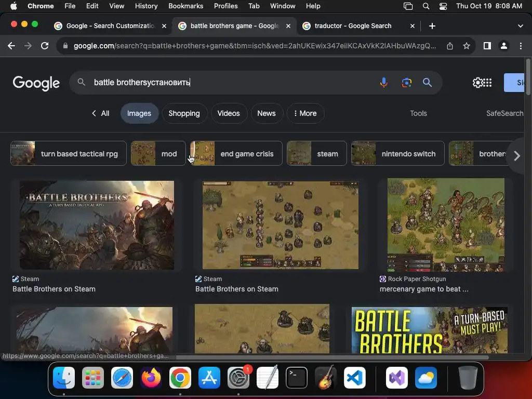532x399 pixels.
Task: Open quick settings gear icon
Action: click(x=477, y=83)
